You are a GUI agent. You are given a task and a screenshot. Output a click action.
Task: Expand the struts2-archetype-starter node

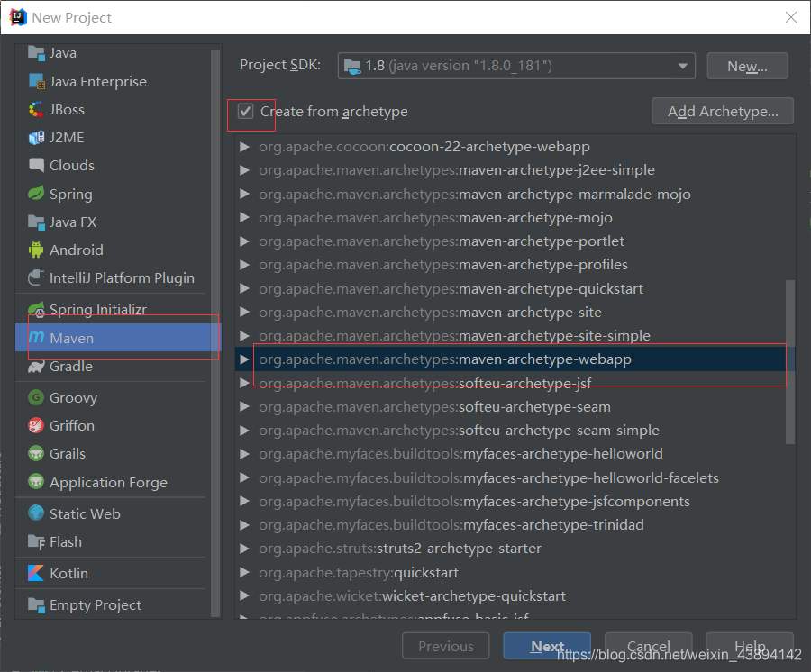coord(244,549)
